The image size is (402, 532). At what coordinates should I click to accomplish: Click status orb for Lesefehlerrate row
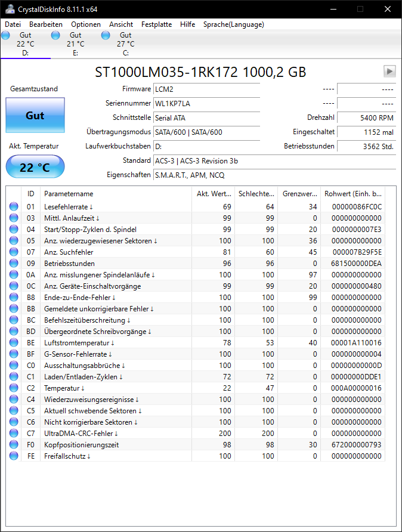click(x=14, y=206)
